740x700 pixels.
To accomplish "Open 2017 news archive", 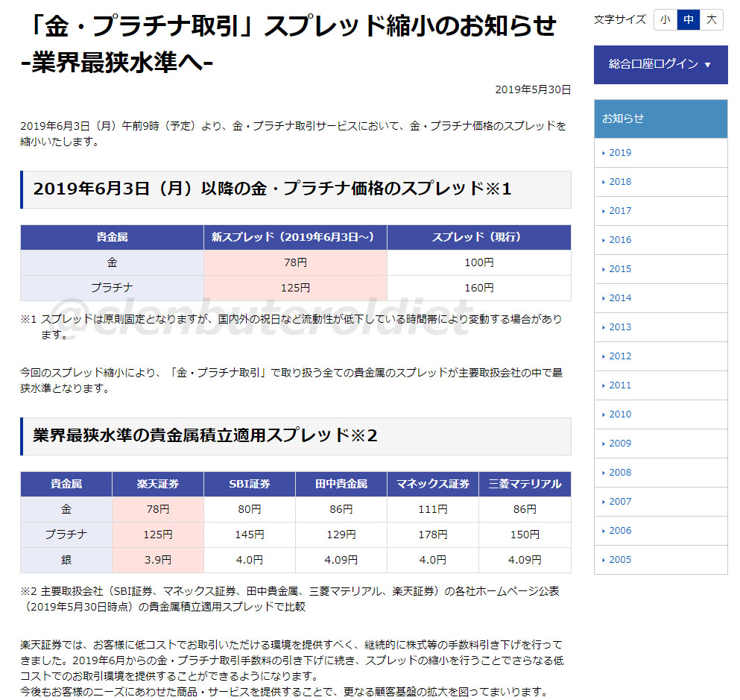I will coord(660,211).
